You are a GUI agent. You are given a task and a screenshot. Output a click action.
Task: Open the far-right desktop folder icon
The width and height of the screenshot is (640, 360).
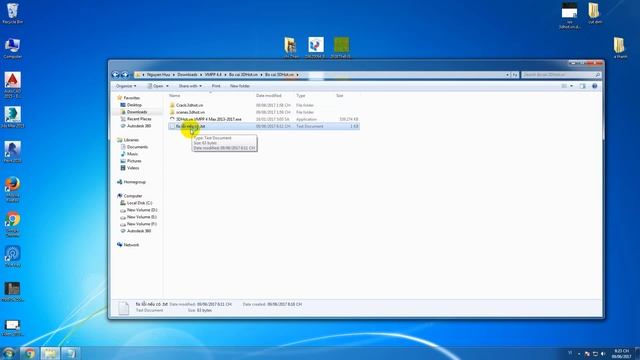(x=619, y=48)
